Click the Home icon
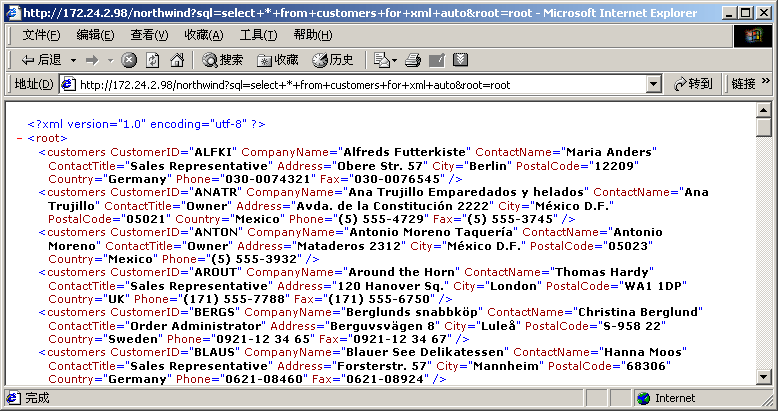This screenshot has width=778, height=411. pyautogui.click(x=177, y=60)
